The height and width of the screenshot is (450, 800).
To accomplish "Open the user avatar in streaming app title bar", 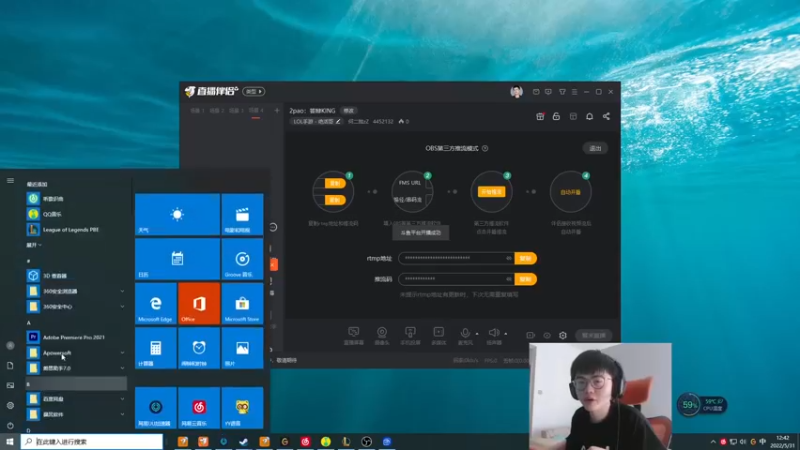I will click(516, 92).
